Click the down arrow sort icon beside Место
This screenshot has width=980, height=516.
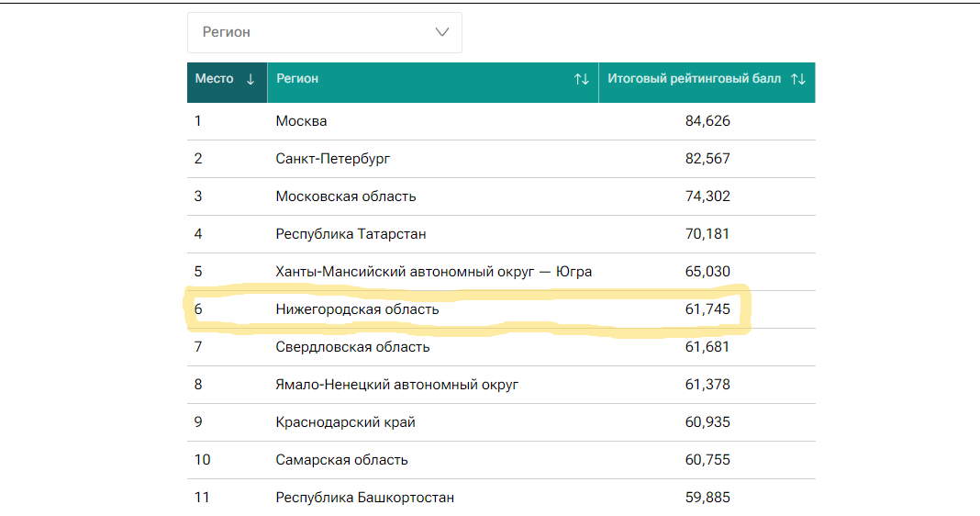pyautogui.click(x=251, y=80)
